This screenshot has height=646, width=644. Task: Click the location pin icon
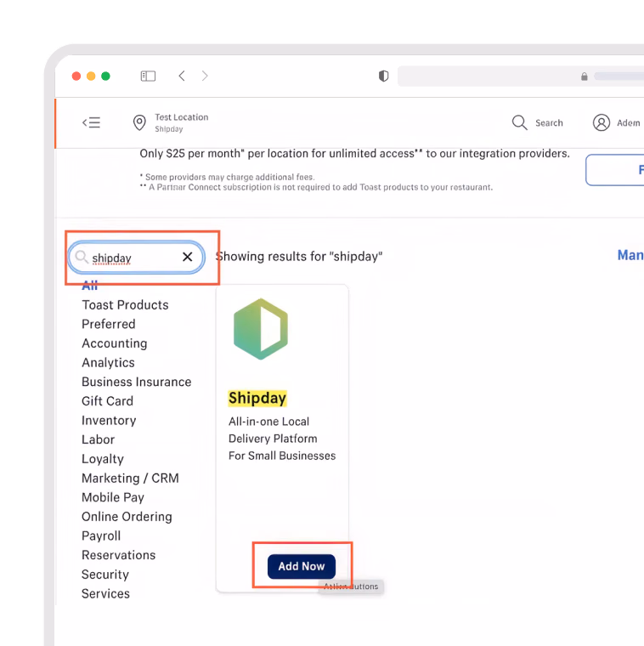pos(139,122)
